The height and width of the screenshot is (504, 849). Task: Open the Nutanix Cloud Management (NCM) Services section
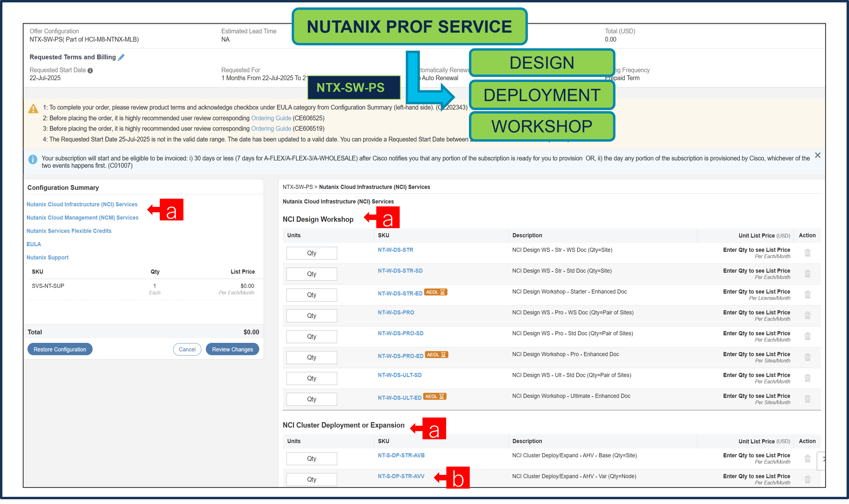point(83,217)
